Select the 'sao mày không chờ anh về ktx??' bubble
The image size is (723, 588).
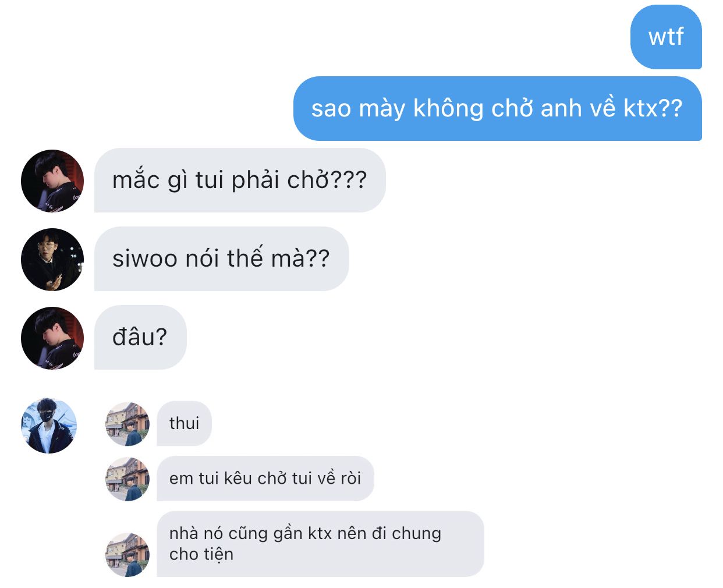[x=497, y=108]
